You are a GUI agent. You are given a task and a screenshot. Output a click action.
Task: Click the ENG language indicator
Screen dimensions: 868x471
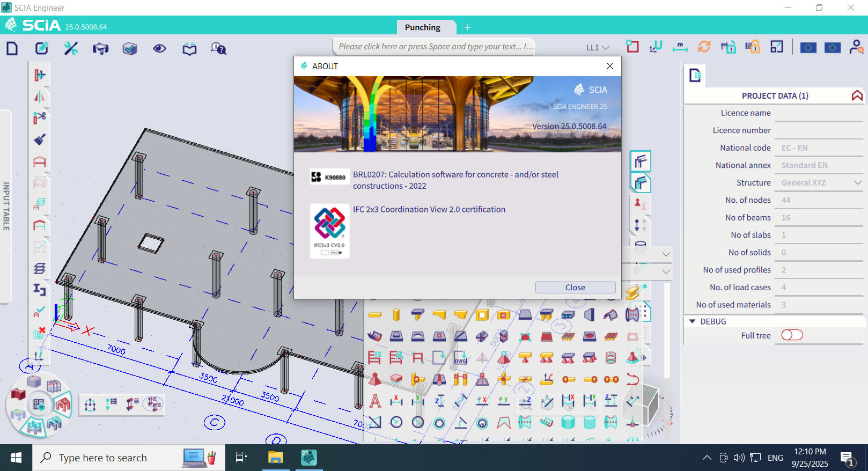[775, 458]
